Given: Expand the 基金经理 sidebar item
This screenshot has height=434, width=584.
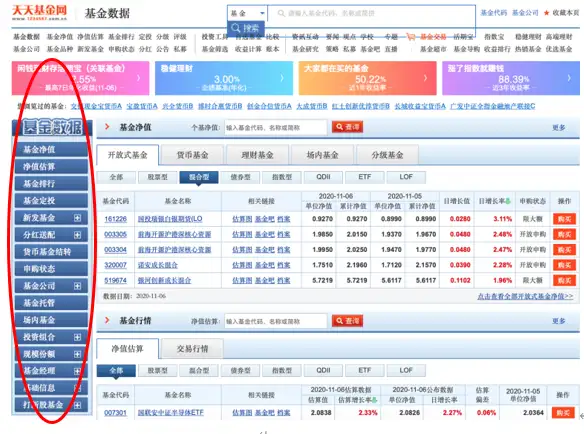Looking at the screenshot, I should click(77, 371).
